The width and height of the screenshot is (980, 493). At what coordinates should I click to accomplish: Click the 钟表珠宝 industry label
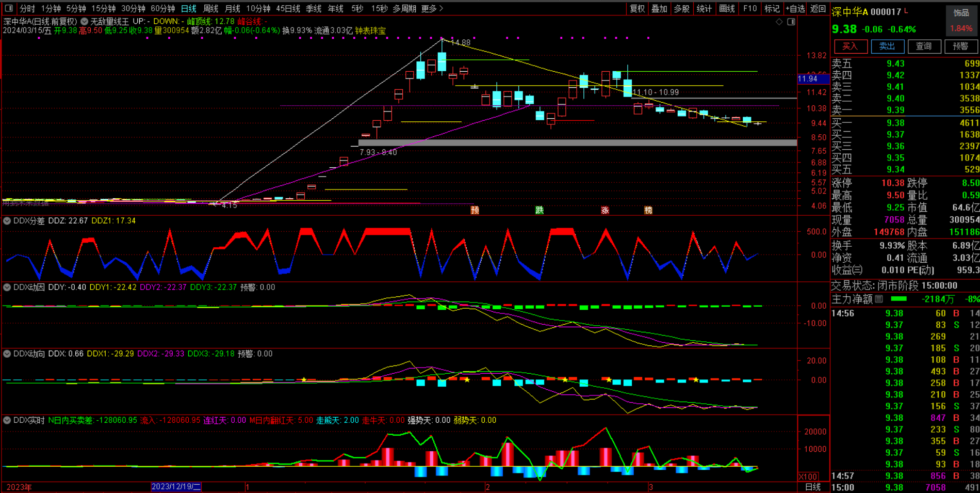(x=370, y=31)
